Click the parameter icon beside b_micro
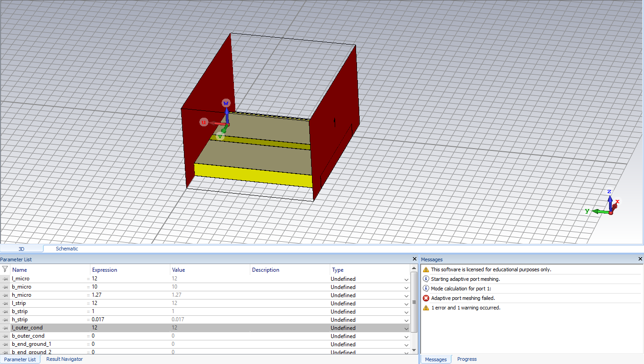Screen dimensions: 644x364 [x=5, y=287]
